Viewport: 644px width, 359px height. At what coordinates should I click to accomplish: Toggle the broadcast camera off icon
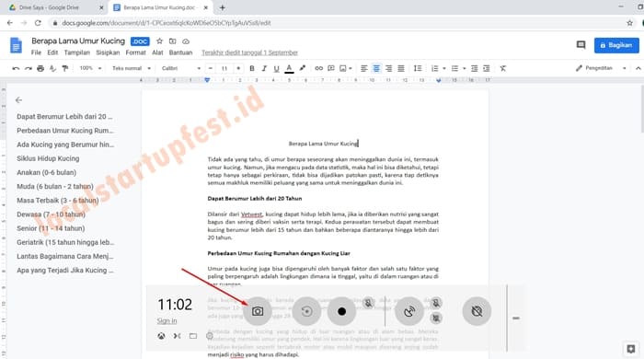pyautogui.click(x=436, y=318)
